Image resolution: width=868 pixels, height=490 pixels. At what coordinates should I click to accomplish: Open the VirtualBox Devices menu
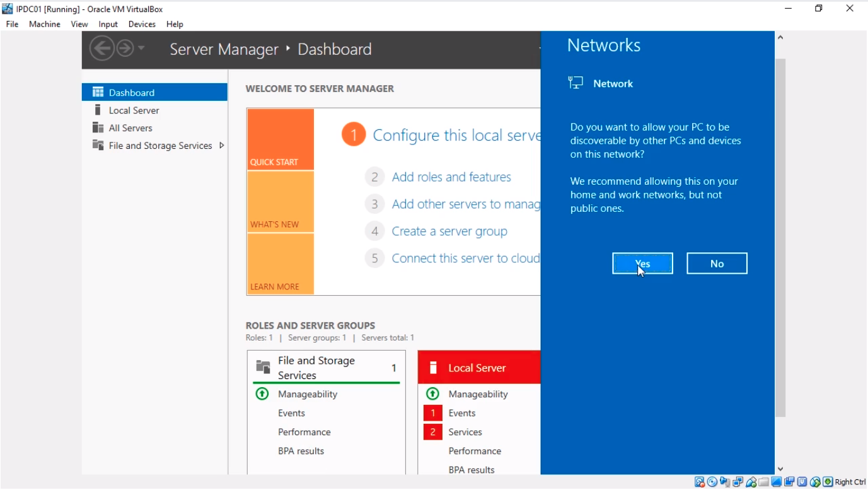(142, 24)
